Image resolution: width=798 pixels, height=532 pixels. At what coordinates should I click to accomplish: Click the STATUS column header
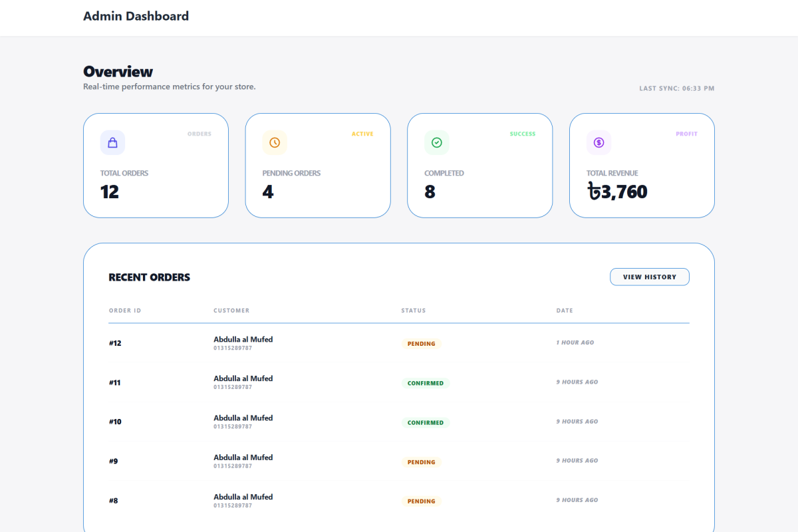414,310
